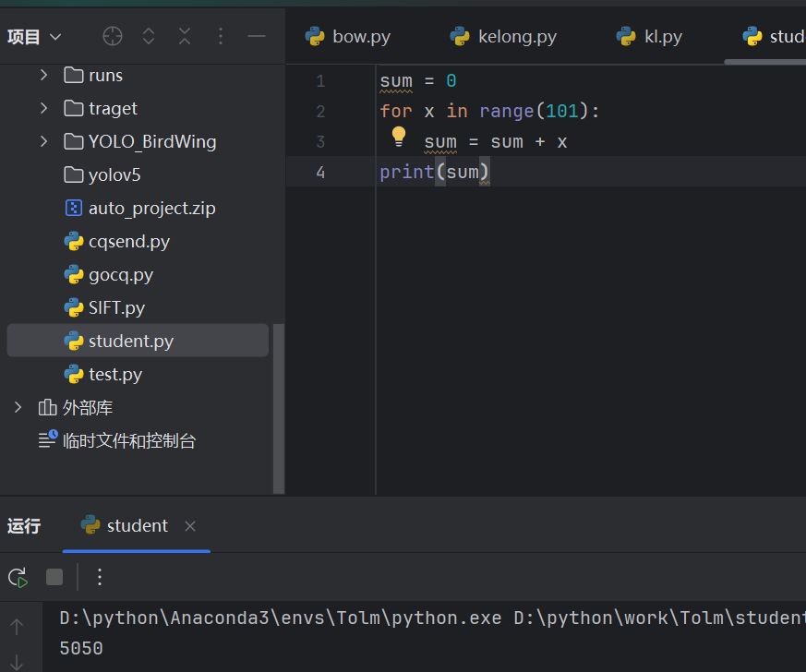Switch to the kelong.py editor tab

[504, 36]
